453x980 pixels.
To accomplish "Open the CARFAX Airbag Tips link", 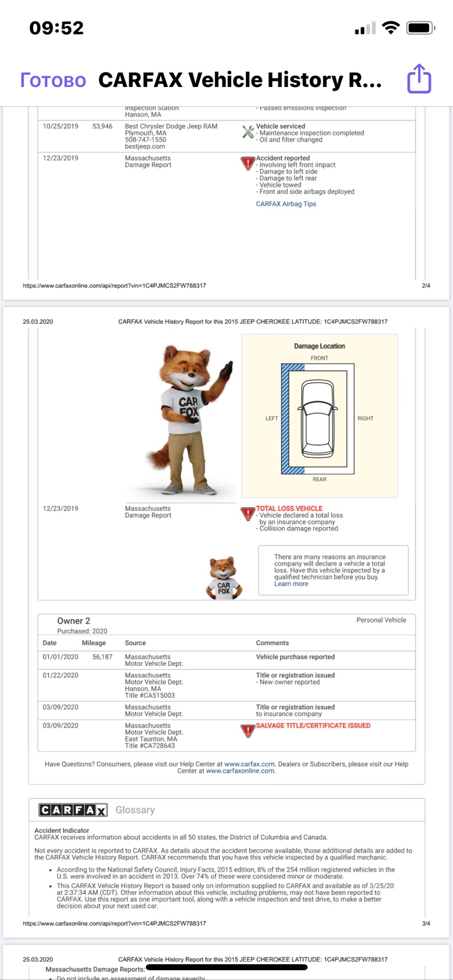I will pyautogui.click(x=286, y=204).
